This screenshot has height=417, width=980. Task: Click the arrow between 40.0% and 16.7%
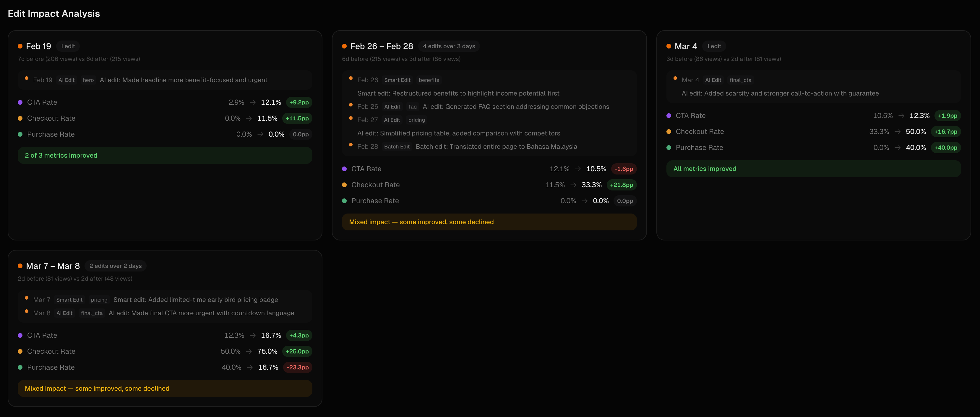point(249,368)
